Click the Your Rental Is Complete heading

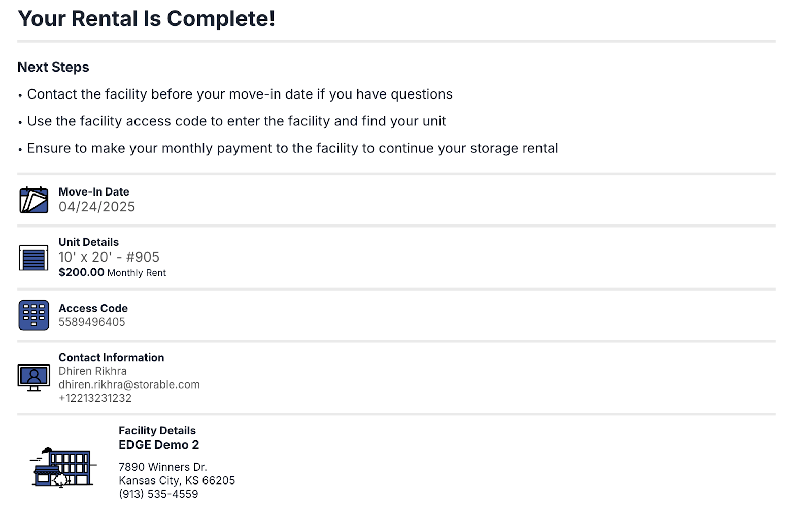click(146, 19)
